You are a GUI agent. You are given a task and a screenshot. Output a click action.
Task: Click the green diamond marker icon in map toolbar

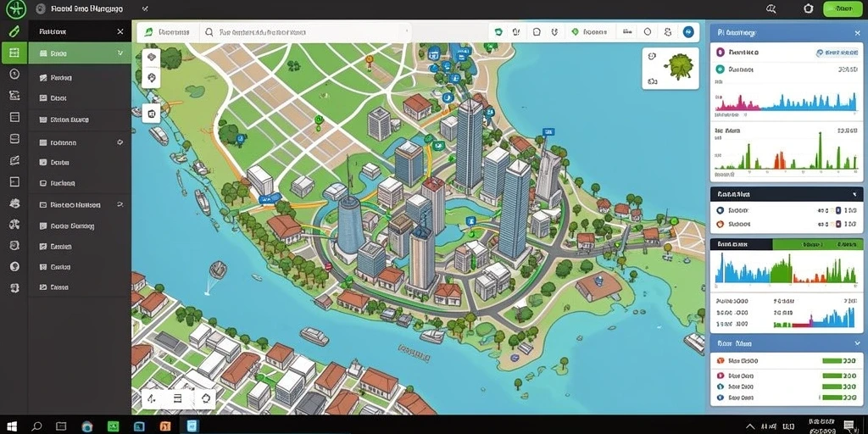tap(575, 32)
